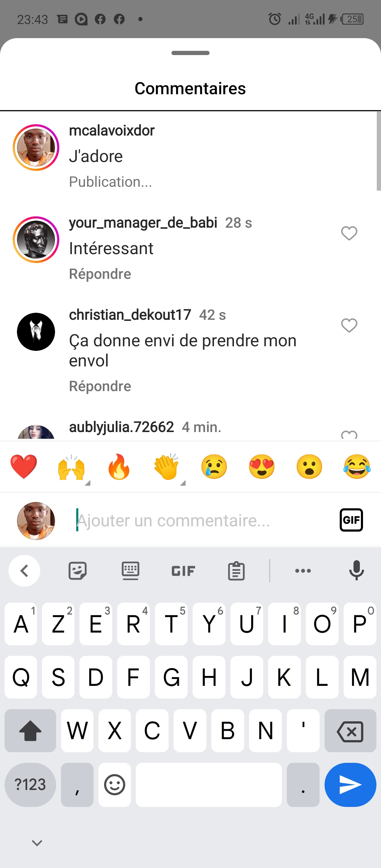Screen dimensions: 381x868
Task: Like your_manager_de_babi's comment
Action: [x=349, y=233]
